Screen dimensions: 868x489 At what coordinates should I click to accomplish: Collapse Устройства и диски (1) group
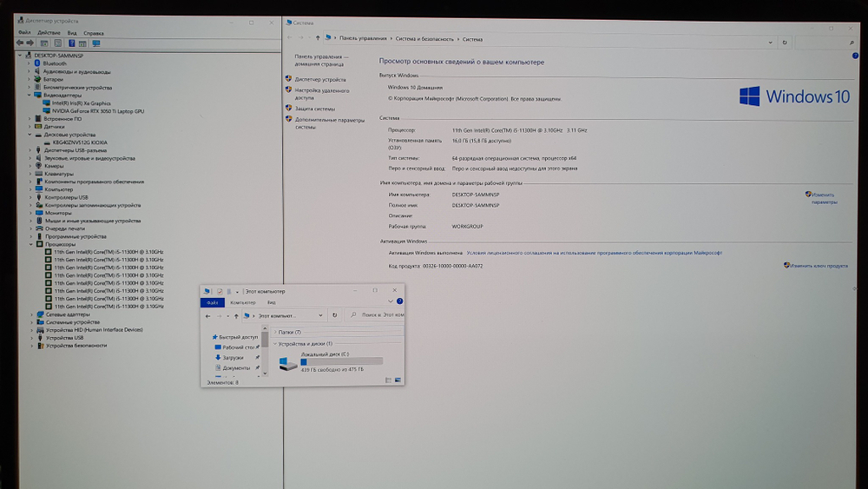(x=275, y=344)
